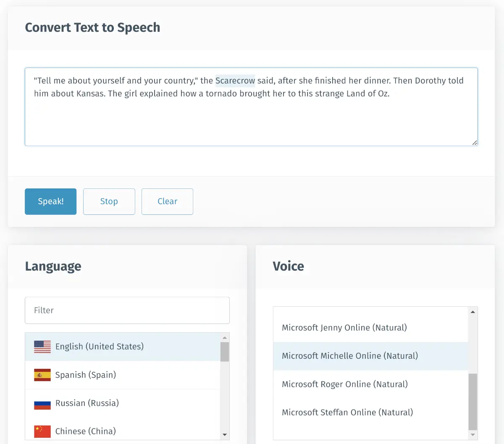The image size is (504, 444).
Task: Choose Microsoft Michelle Online (Natural) voice
Action: 370,356
